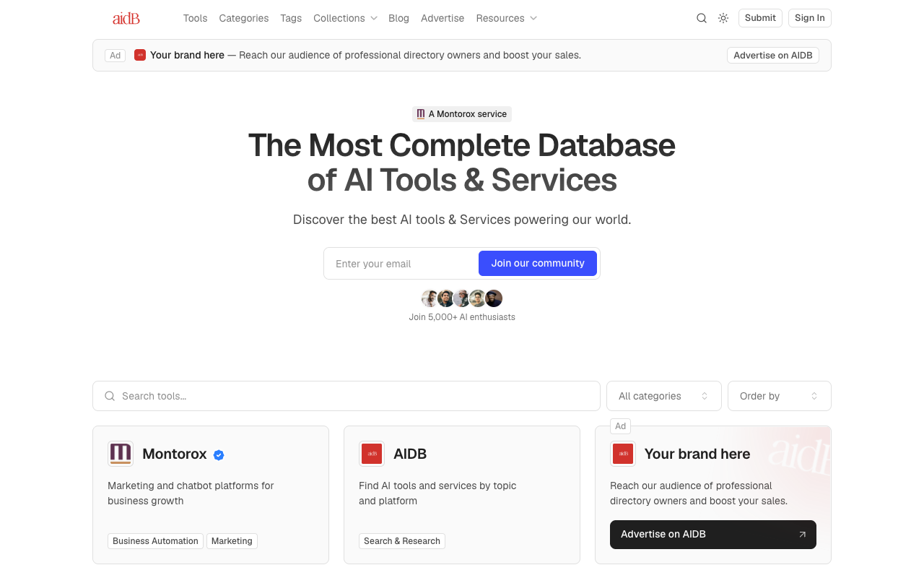Open the Tags nav link
This screenshot has width=924, height=578.
click(x=291, y=18)
